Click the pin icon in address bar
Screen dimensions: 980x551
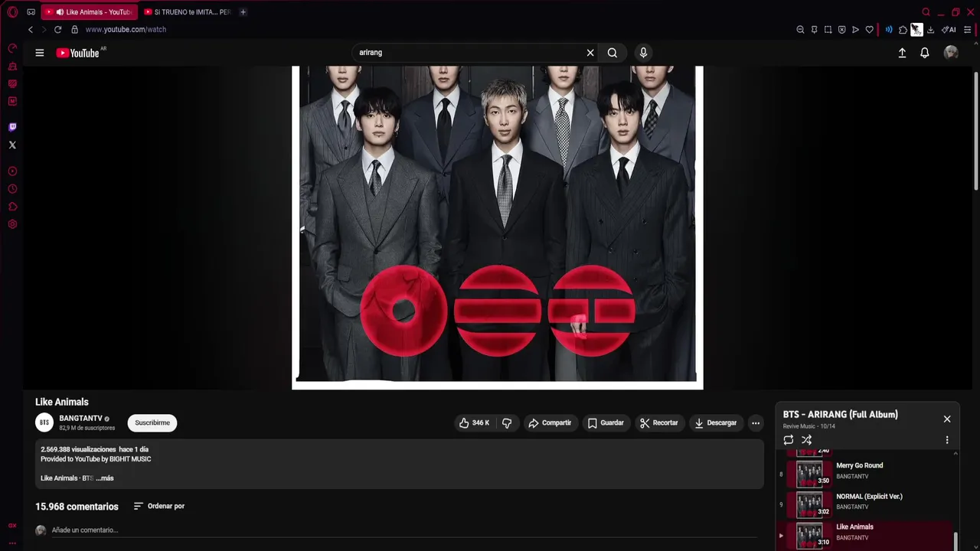(814, 30)
